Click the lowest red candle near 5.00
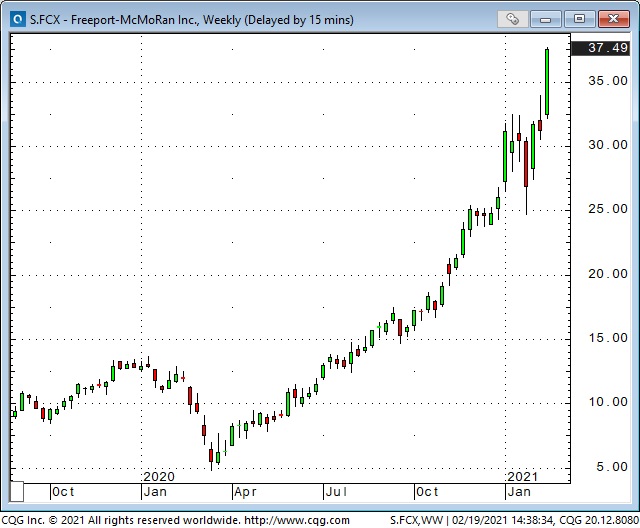The image size is (640, 528). [211, 455]
